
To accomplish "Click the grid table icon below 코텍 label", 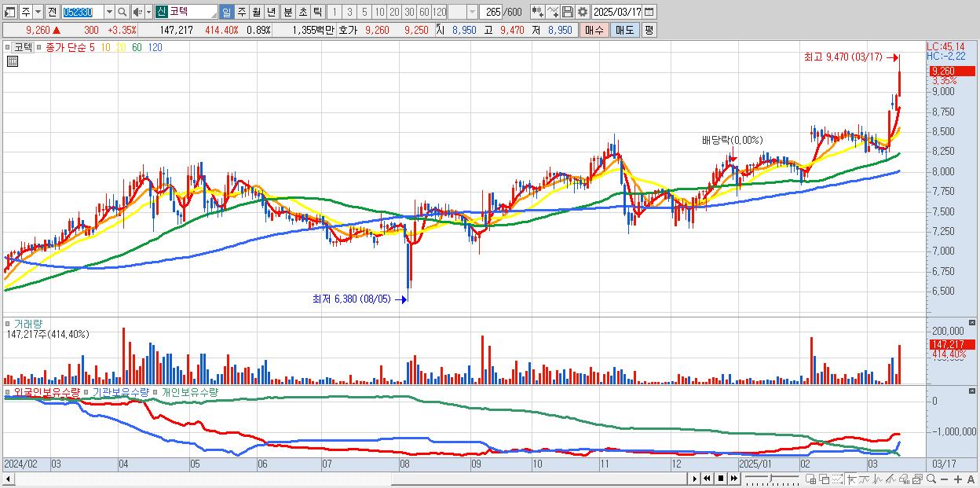I will 12,61.
